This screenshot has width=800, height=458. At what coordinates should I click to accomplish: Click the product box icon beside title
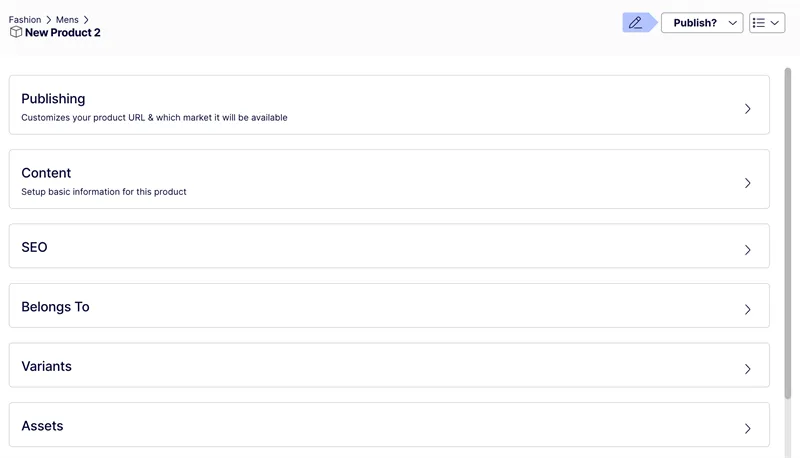click(x=16, y=32)
